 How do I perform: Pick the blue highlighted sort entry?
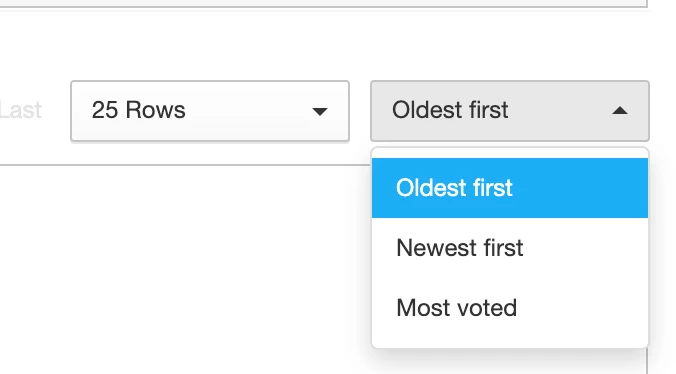[510, 188]
